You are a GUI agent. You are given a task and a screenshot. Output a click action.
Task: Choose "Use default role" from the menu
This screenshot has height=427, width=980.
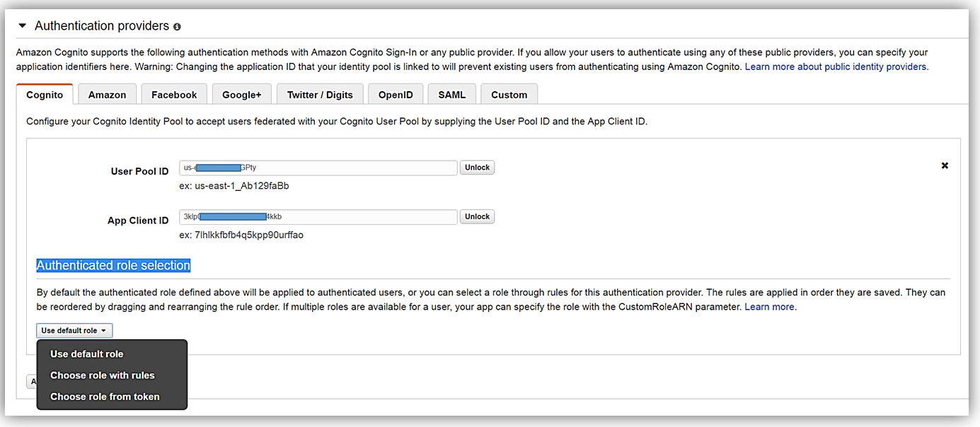[x=85, y=354]
